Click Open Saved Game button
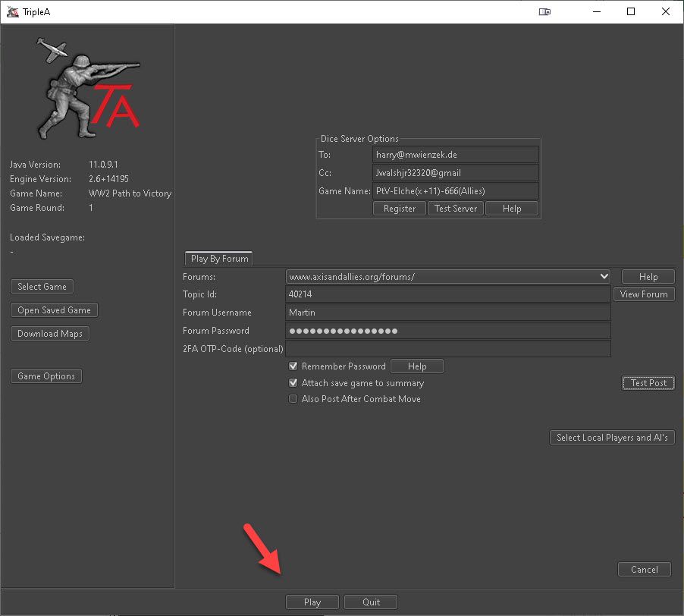This screenshot has width=684, height=616. coord(54,310)
